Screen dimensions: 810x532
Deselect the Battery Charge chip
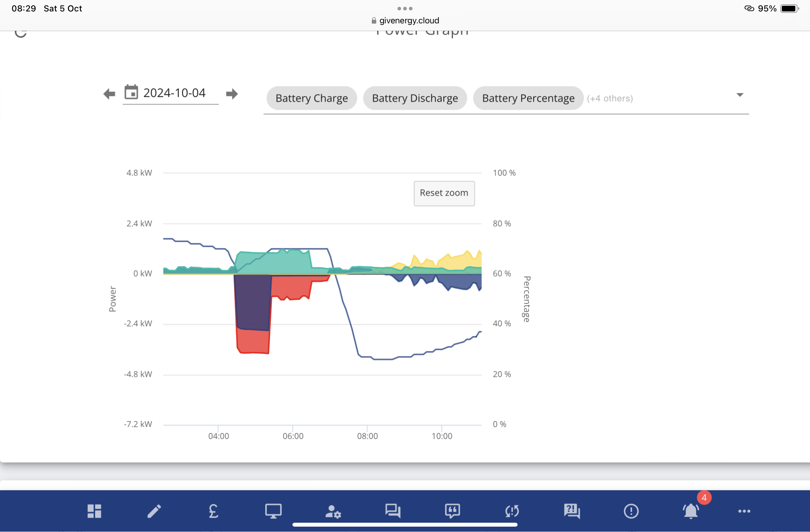pyautogui.click(x=312, y=98)
